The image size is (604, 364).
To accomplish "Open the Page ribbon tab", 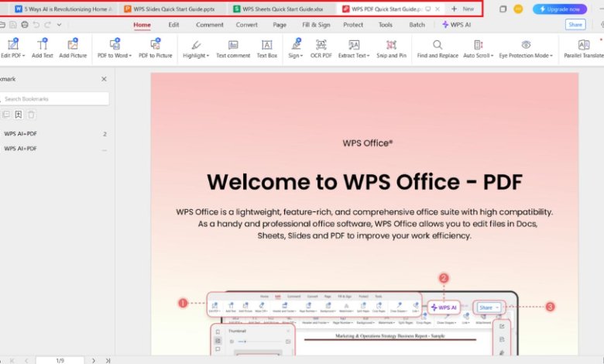I will [280, 25].
